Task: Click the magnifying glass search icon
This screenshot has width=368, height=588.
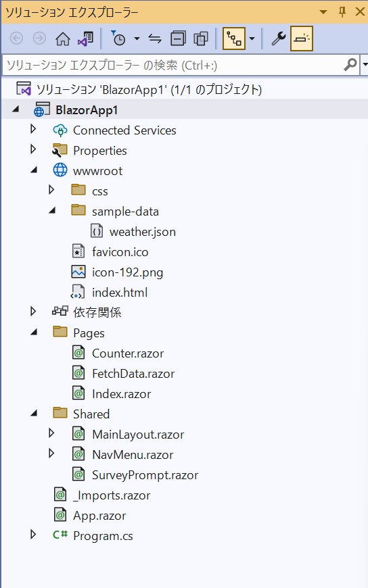Action: point(350,65)
